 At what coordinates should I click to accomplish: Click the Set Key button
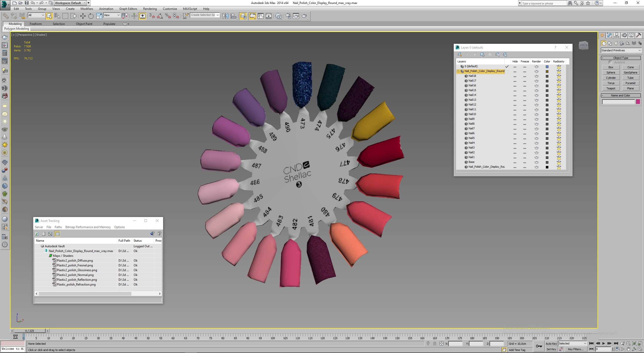click(x=551, y=349)
